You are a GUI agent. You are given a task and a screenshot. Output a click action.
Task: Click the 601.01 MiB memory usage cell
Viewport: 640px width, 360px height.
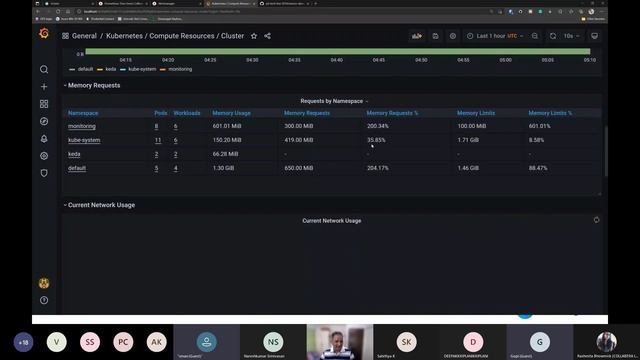coord(227,126)
